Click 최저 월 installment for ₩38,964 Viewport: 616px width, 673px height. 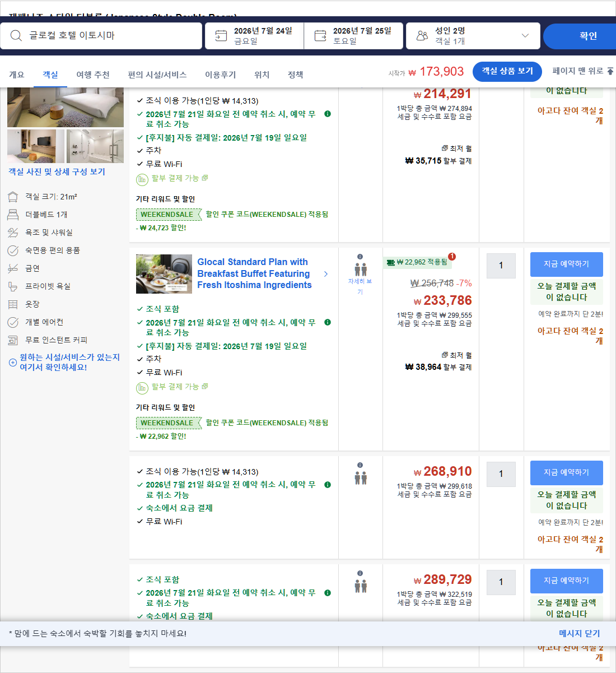click(456, 355)
